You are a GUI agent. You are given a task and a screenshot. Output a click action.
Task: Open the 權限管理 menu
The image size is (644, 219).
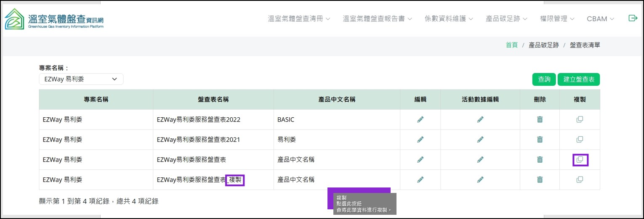click(557, 19)
